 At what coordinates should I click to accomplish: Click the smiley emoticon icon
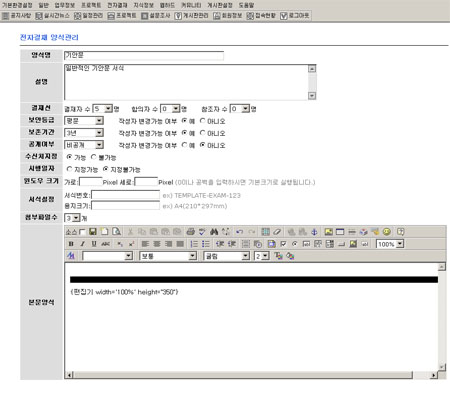click(387, 232)
